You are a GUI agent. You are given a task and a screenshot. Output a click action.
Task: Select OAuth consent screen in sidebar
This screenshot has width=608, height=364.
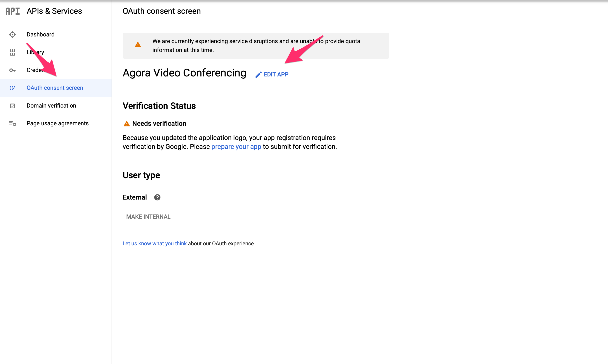(56, 88)
